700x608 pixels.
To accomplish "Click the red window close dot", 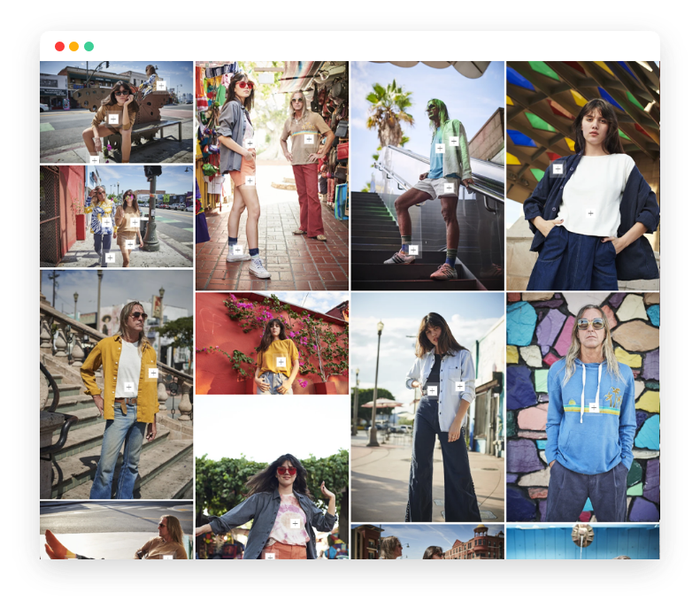I will (59, 46).
